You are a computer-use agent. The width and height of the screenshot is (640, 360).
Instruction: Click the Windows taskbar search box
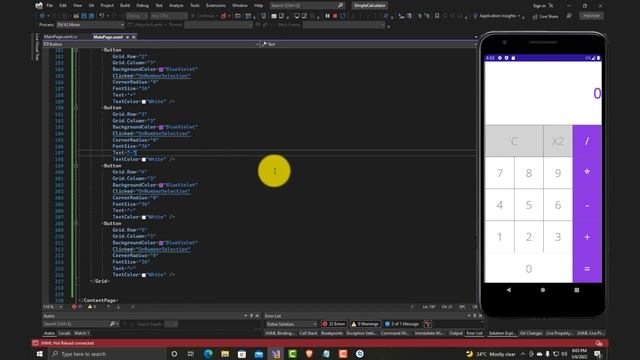(108, 354)
